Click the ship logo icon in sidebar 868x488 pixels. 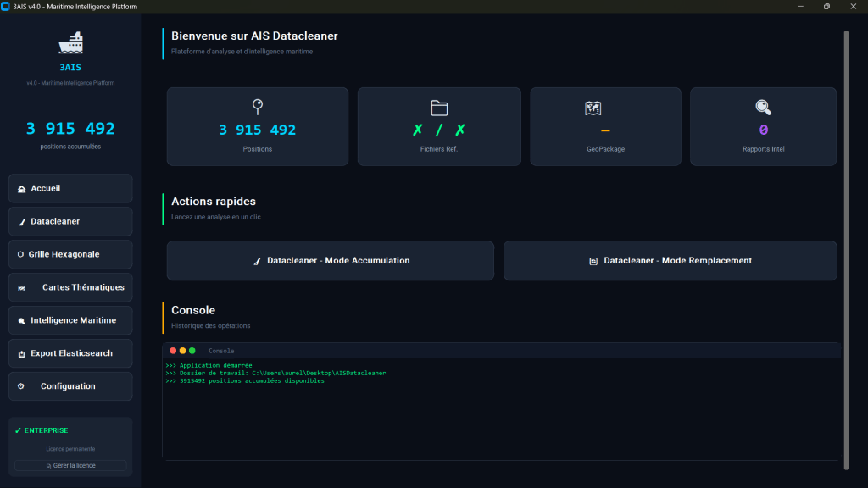pos(70,43)
